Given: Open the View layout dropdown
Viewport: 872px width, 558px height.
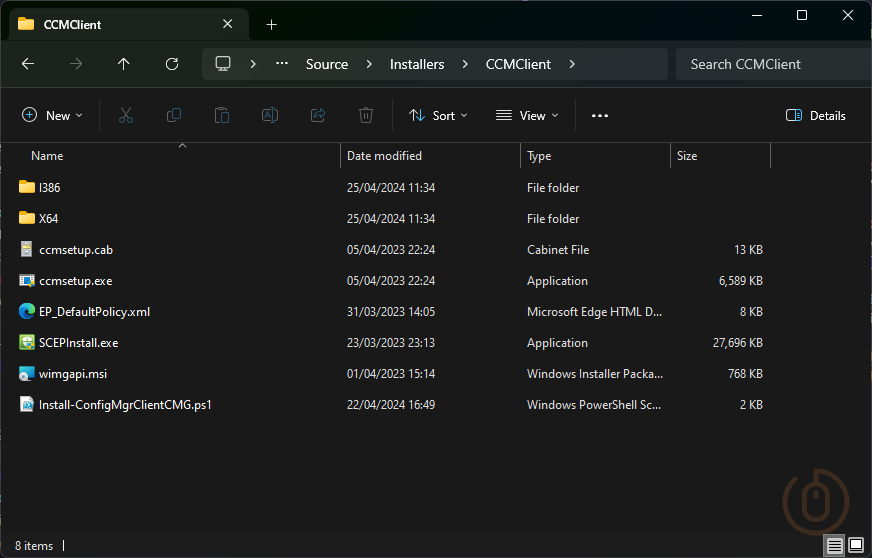Looking at the screenshot, I should coord(527,115).
